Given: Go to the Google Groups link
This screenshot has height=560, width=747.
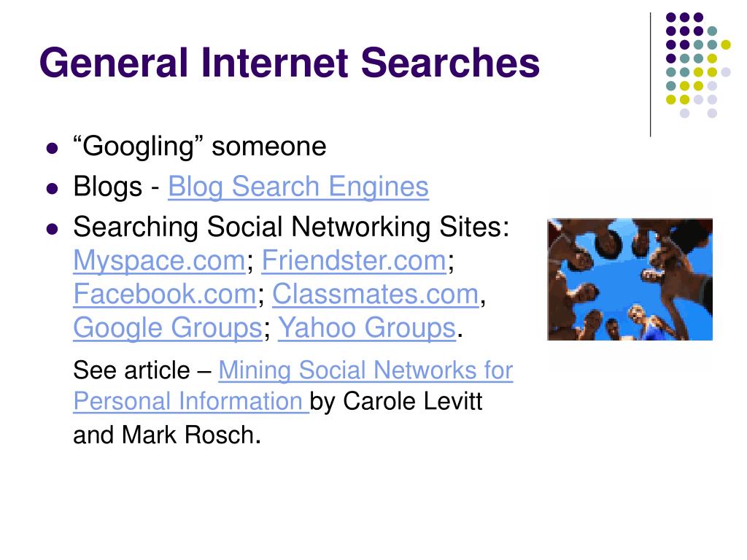Looking at the screenshot, I should [168, 327].
